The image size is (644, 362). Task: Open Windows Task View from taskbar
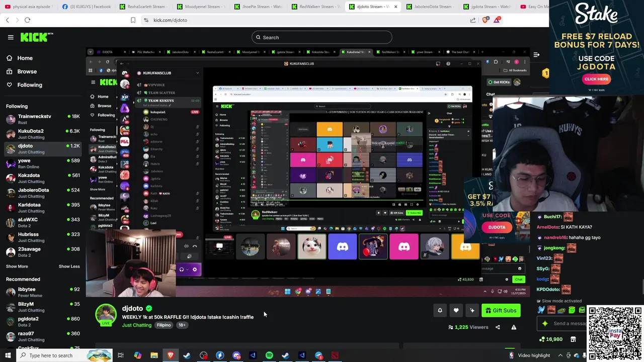(121, 355)
